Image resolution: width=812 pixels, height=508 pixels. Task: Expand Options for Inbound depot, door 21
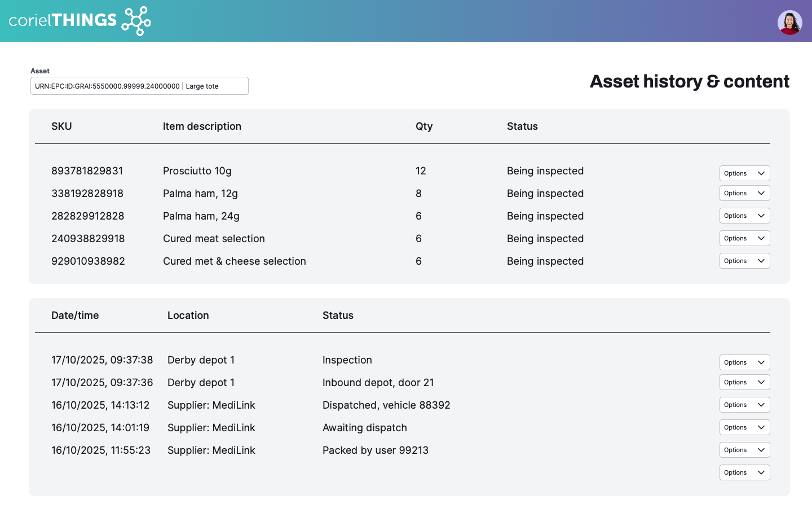pos(744,382)
